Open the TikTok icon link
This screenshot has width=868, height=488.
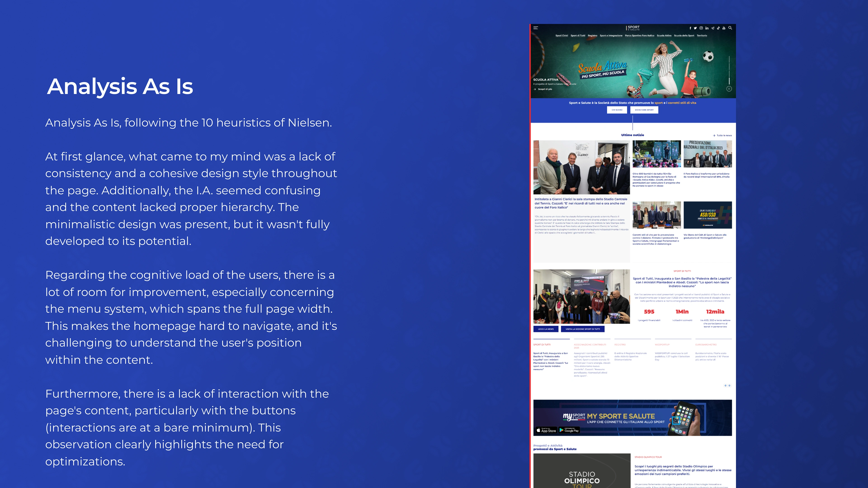point(718,28)
